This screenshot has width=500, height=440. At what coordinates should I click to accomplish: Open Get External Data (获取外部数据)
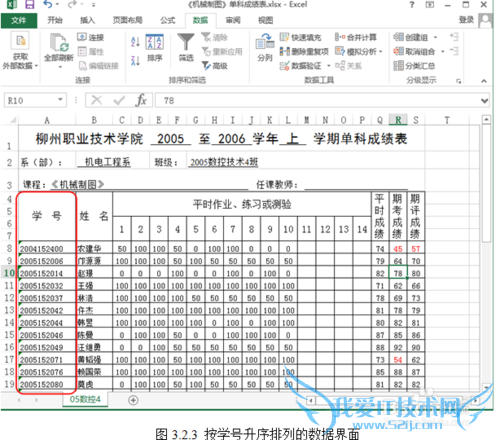coord(20,51)
